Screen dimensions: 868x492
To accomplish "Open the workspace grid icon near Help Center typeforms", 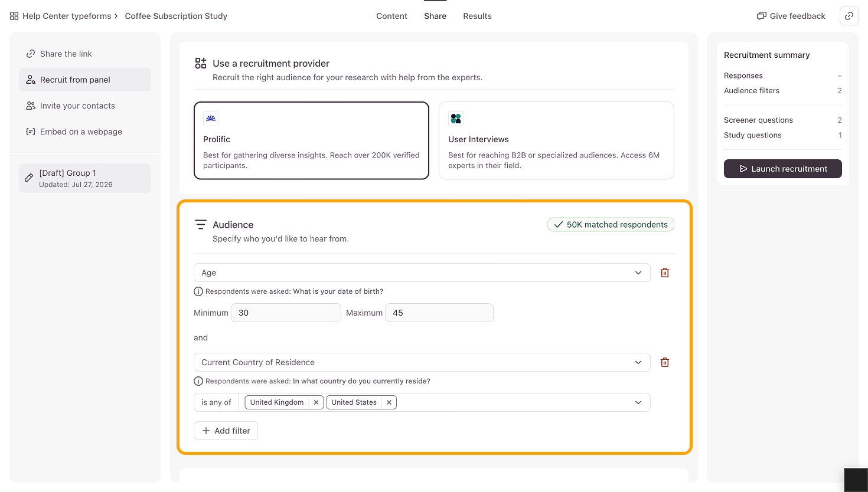I will click(14, 16).
